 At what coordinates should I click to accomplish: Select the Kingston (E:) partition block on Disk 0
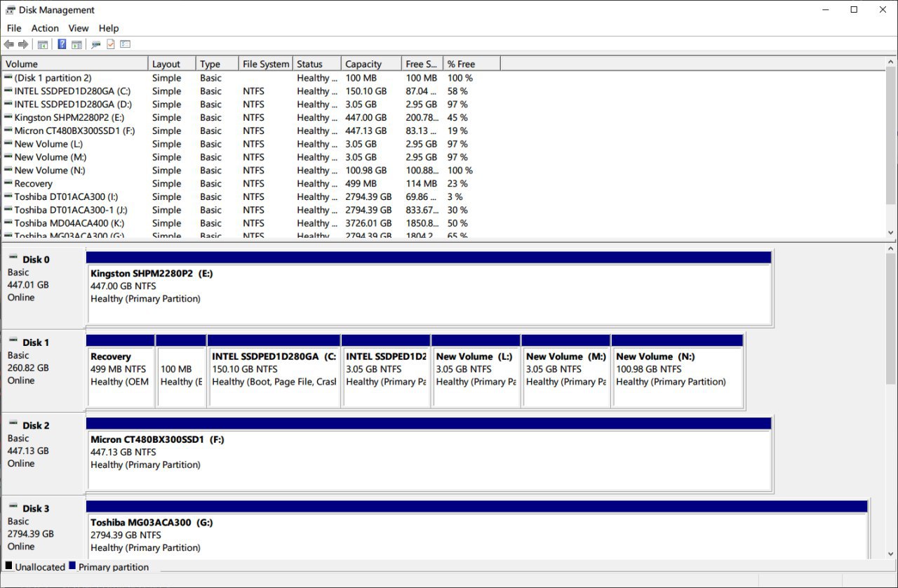pyautogui.click(x=429, y=288)
